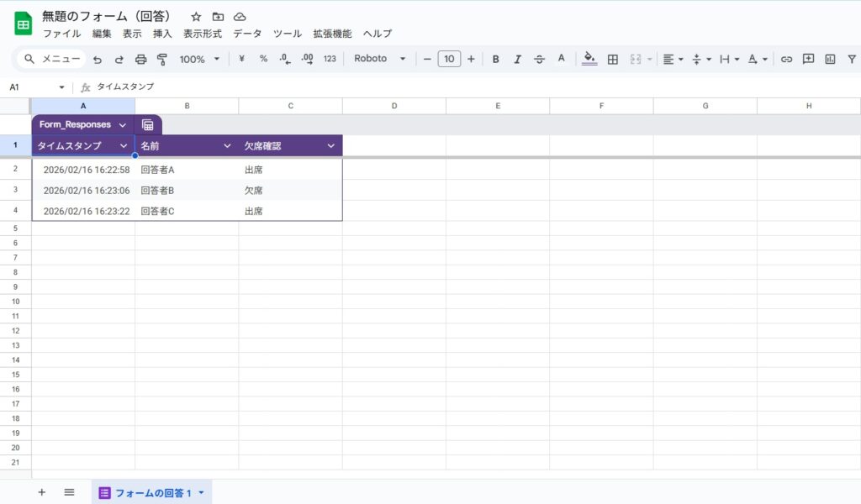The width and height of the screenshot is (861, 504).
Task: Click the add new sheet plus button
Action: [x=42, y=492]
